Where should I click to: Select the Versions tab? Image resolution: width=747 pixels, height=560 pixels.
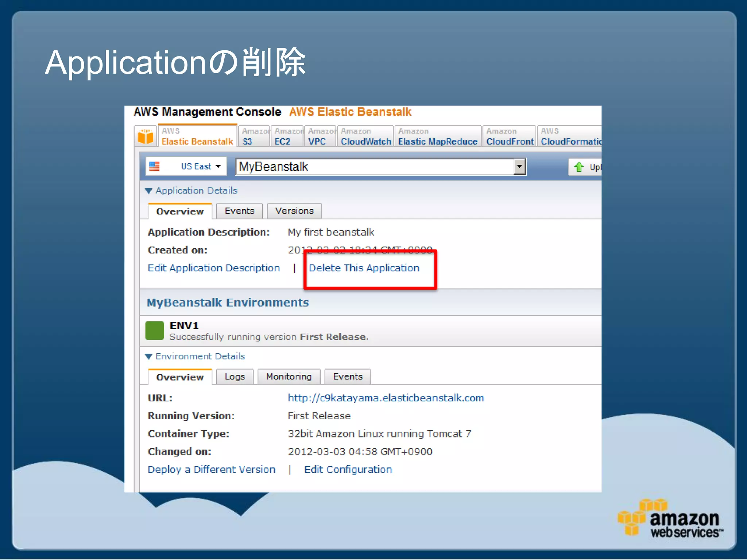pos(294,211)
